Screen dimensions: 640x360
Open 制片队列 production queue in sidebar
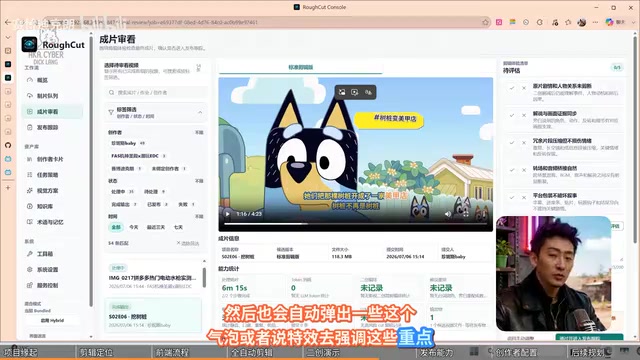(x=52, y=96)
